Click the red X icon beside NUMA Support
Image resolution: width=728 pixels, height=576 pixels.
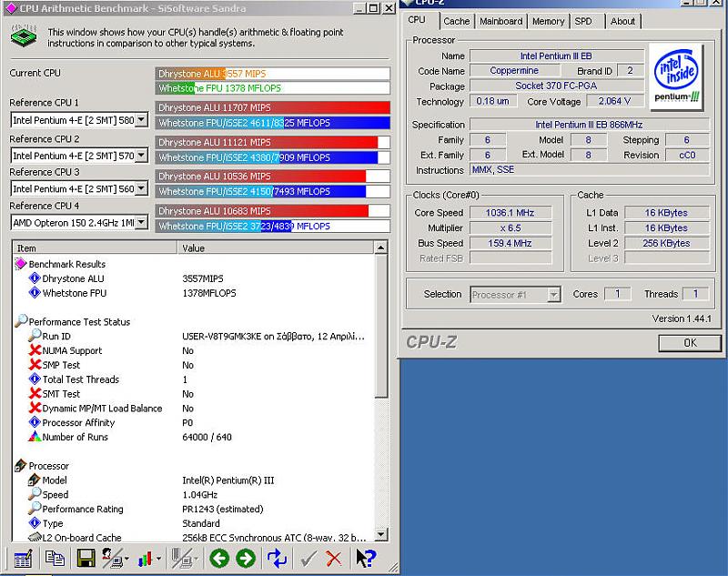click(x=35, y=350)
